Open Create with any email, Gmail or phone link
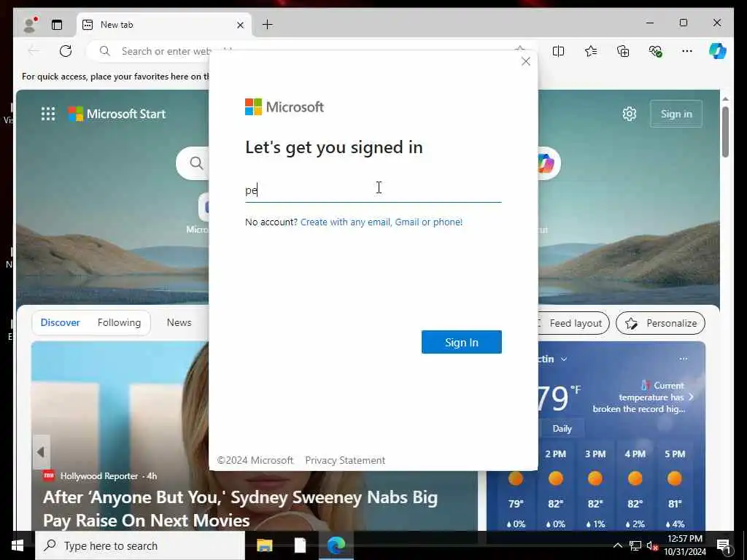This screenshot has height=560, width=747. 382,222
